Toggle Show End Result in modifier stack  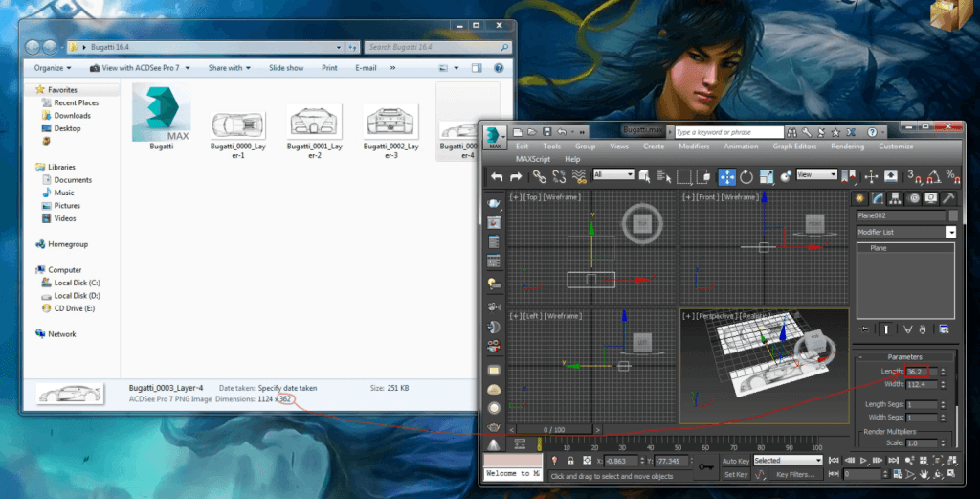click(x=885, y=329)
